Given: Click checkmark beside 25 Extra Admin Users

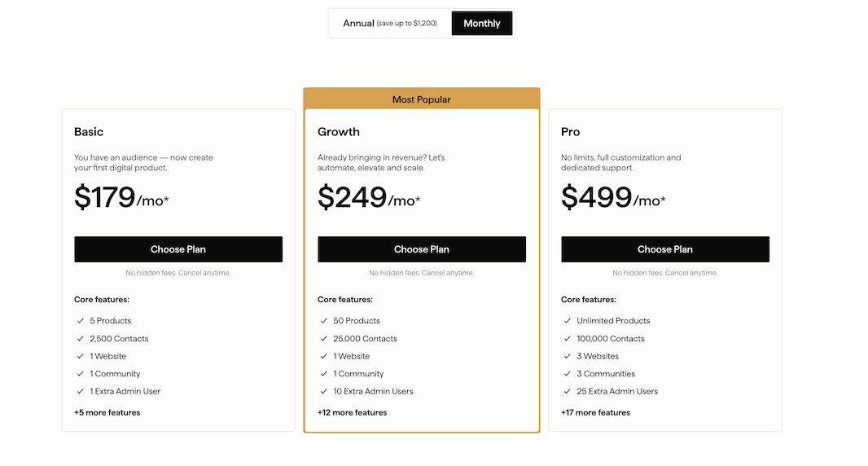Looking at the screenshot, I should [x=568, y=392].
